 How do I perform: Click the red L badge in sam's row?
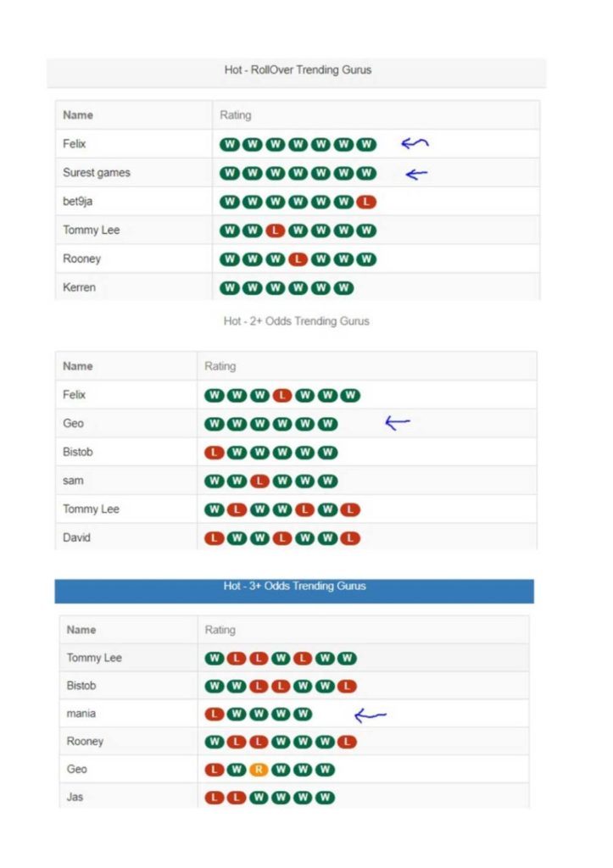tap(259, 481)
